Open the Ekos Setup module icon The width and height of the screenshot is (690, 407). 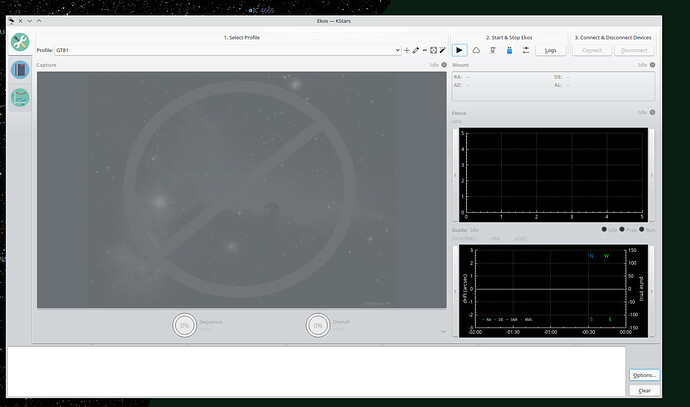click(x=20, y=42)
